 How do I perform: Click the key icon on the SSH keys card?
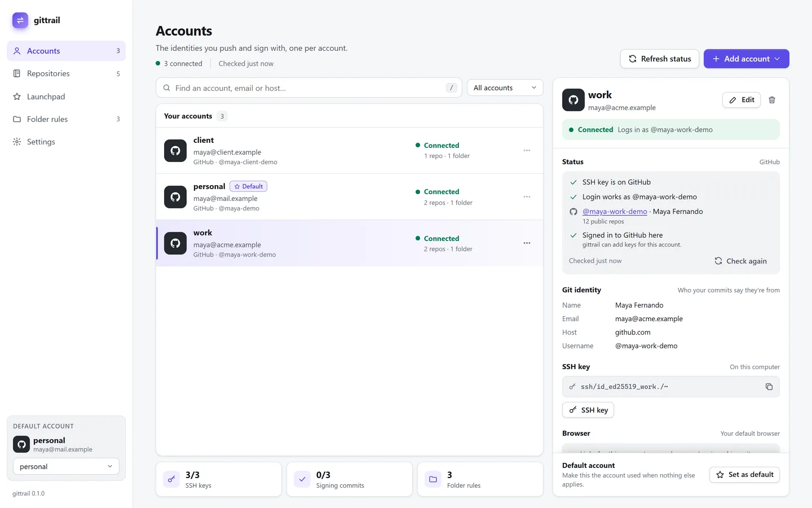click(x=171, y=479)
